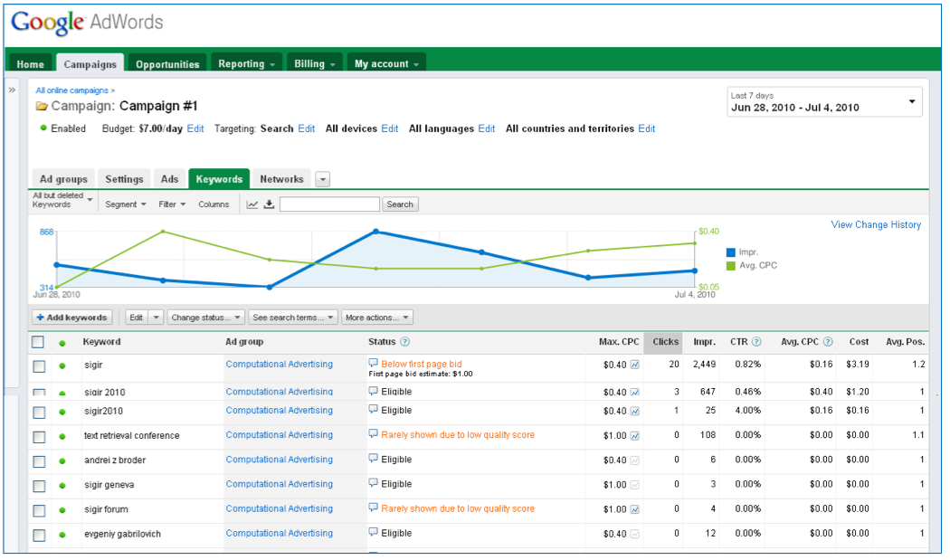Expand the Segment dropdown
This screenshot has height=560, width=950.
click(126, 204)
